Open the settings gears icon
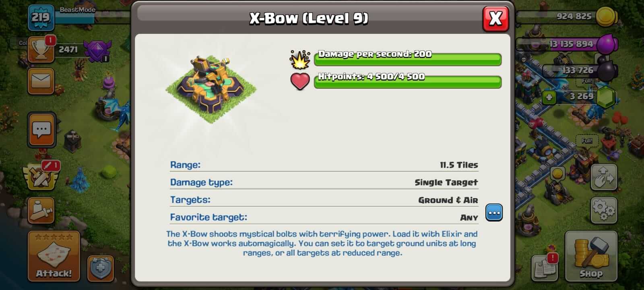Viewport: 644px width, 290px height. (x=604, y=210)
